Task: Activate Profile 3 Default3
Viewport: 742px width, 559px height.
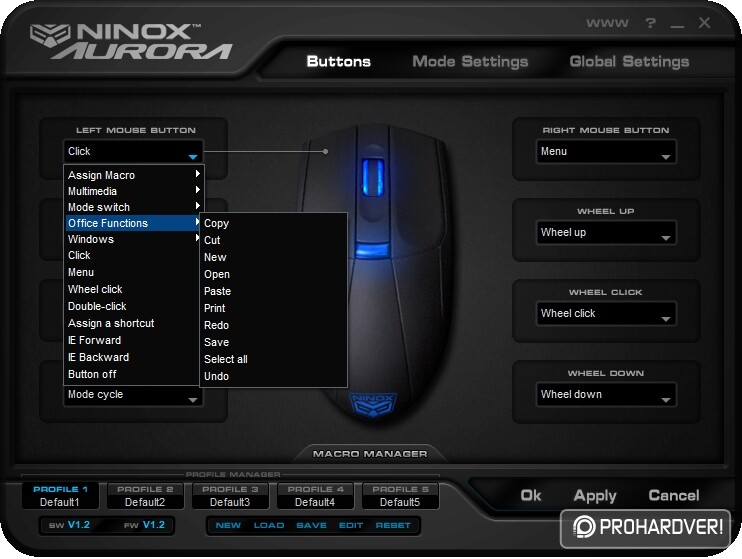Action: [x=230, y=496]
